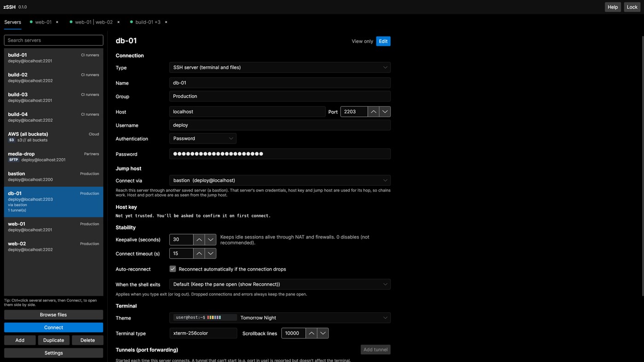Click the Connect button
Viewport: 644px width, 362px height.
tap(53, 328)
